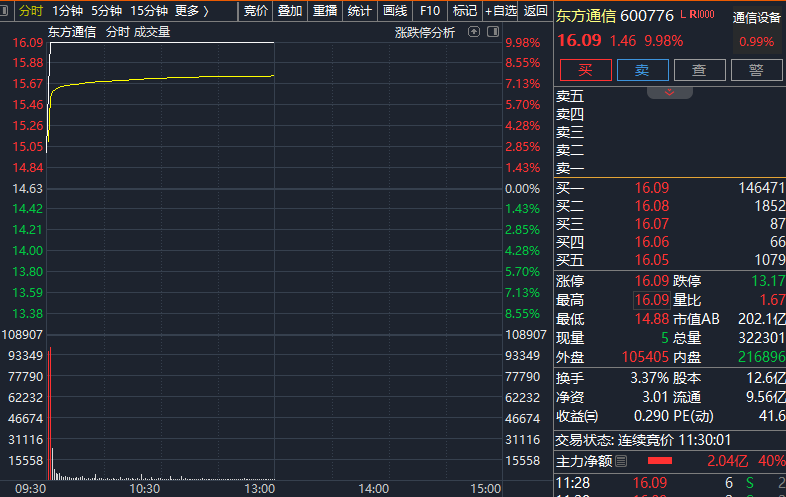The height and width of the screenshot is (497, 786).
Task: Click the L marker beside stock code
Action: tap(682, 15)
